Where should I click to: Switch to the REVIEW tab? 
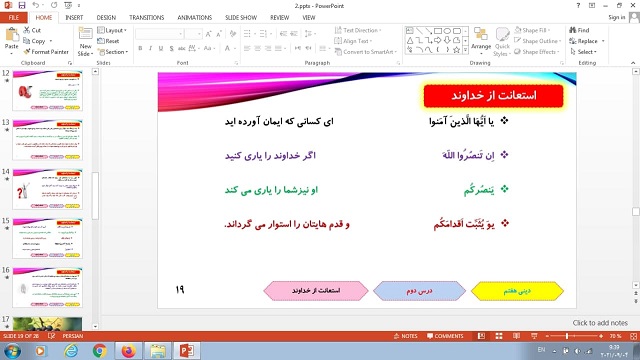pos(279,18)
